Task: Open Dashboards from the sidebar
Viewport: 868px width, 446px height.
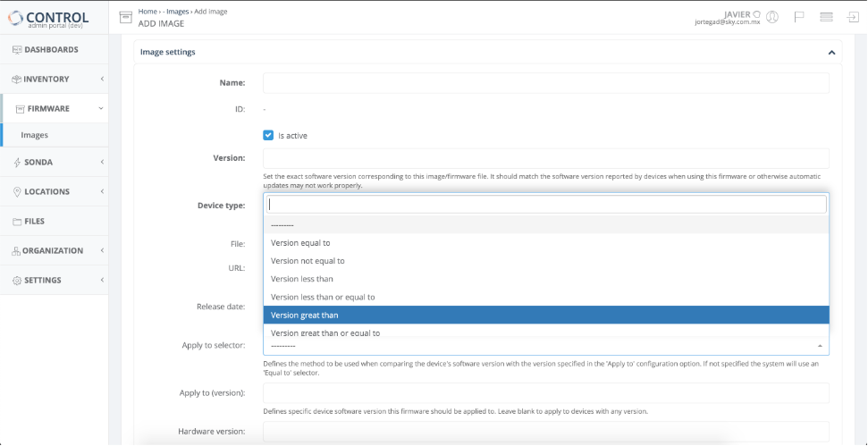Action: [51, 49]
